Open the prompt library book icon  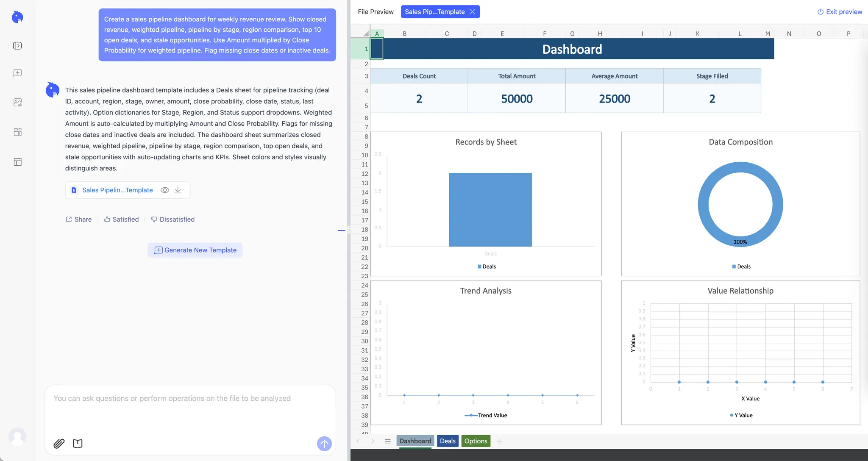pos(78,444)
